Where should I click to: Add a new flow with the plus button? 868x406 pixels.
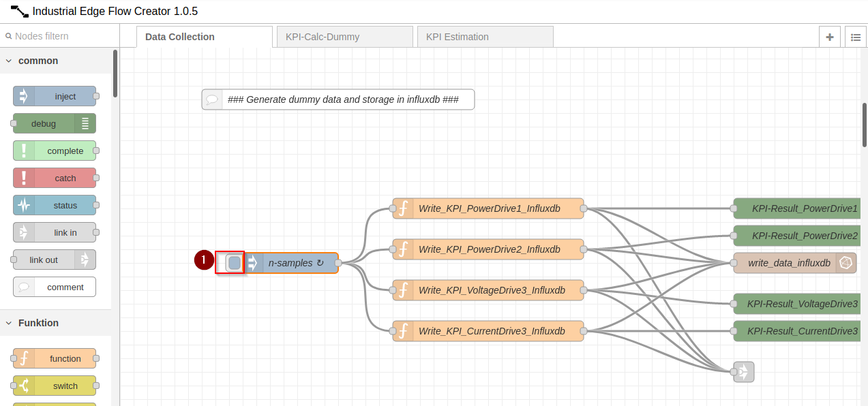(829, 37)
